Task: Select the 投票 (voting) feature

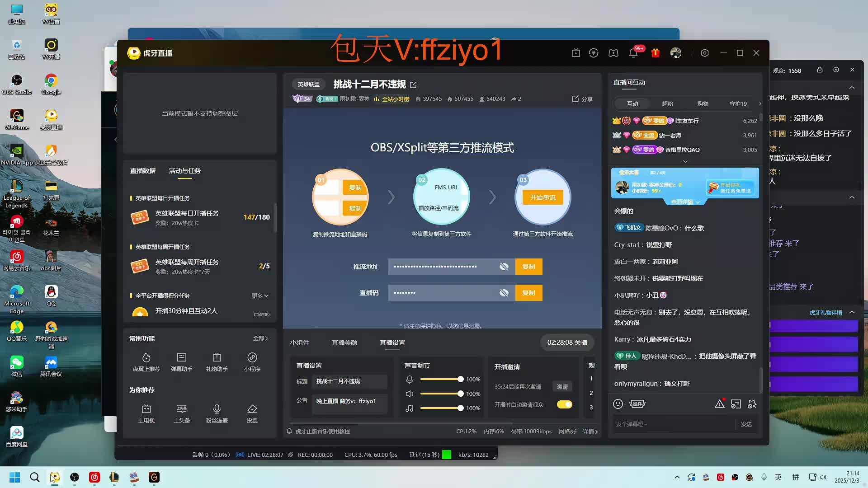Action: click(252, 413)
